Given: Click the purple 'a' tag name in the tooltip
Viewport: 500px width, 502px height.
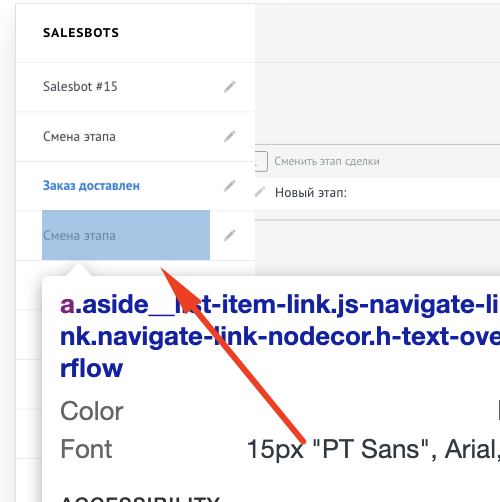Looking at the screenshot, I should click(x=67, y=304).
